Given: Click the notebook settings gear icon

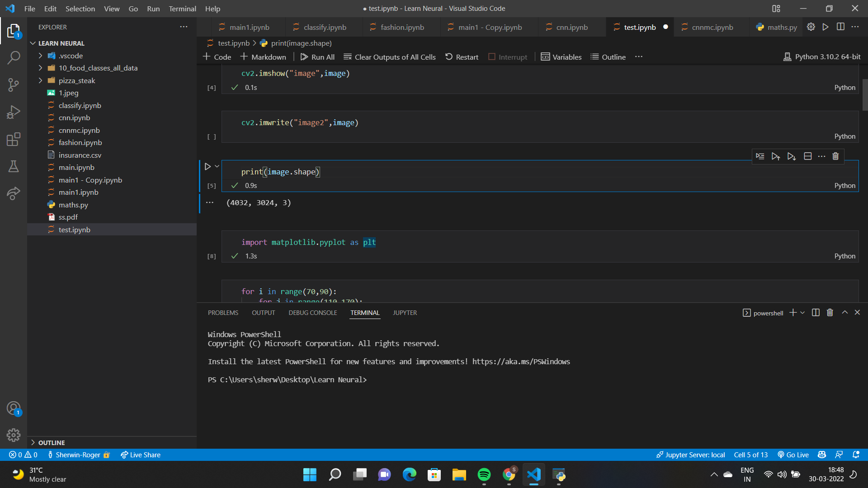Looking at the screenshot, I should click(x=811, y=27).
